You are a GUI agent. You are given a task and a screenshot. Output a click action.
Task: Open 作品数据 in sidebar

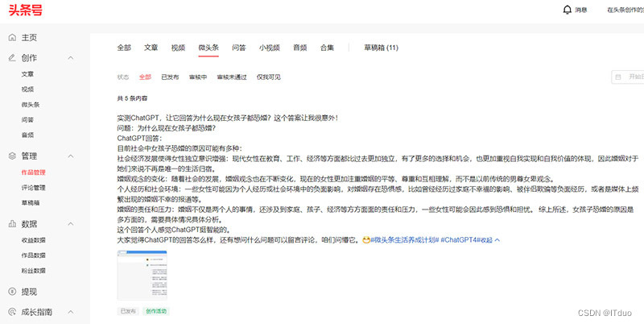tap(33, 255)
